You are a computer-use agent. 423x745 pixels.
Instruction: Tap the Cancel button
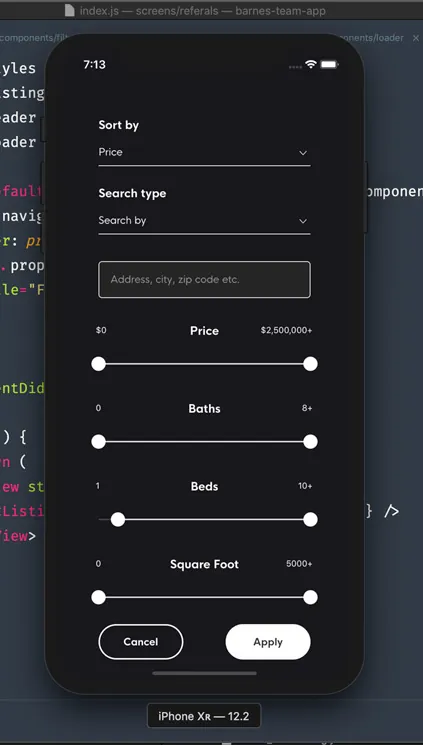pyautogui.click(x=141, y=642)
